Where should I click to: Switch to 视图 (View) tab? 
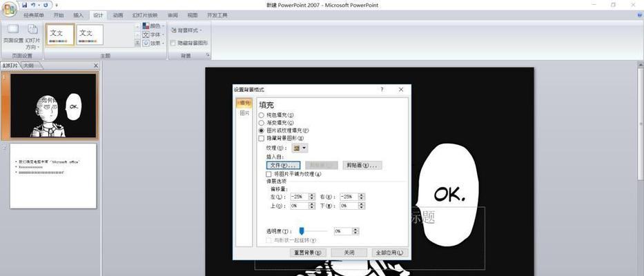[192, 15]
